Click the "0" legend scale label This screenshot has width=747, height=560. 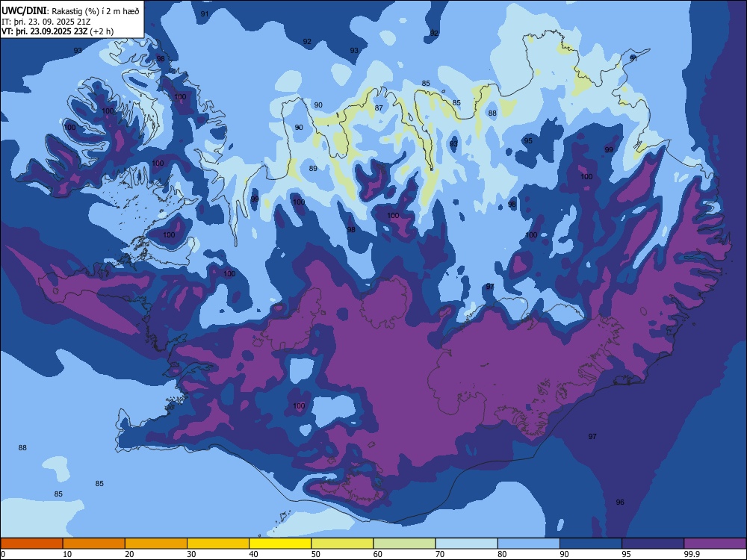(3, 554)
